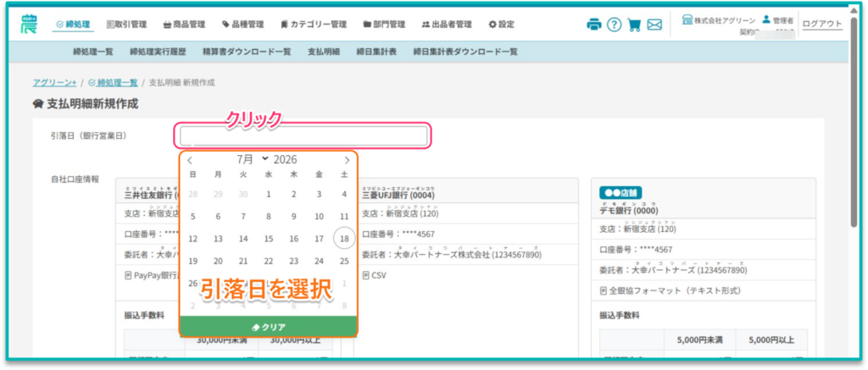
Task: Open the 7月 month dropdown
Action: [253, 159]
